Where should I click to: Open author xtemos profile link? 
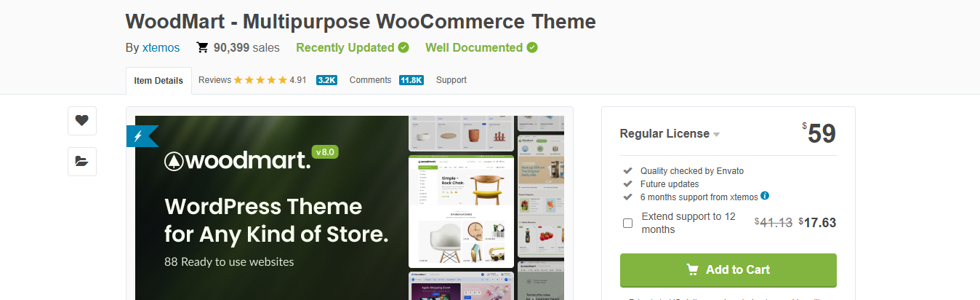coord(161,48)
